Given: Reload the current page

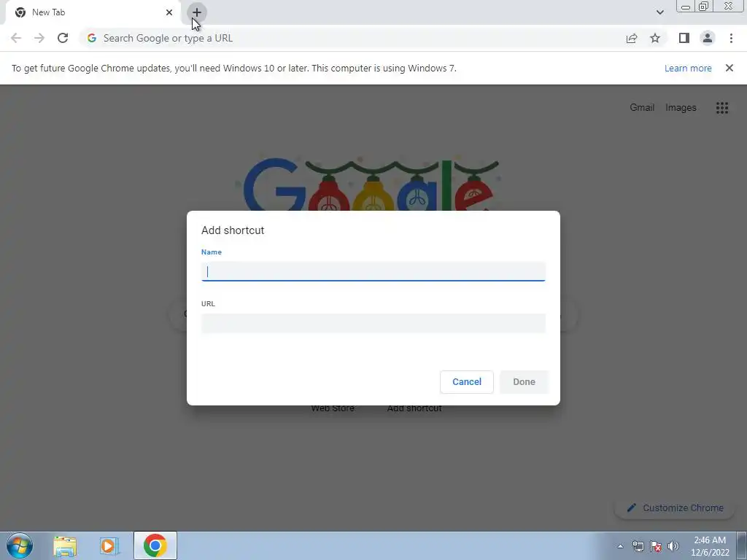Looking at the screenshot, I should coord(63,38).
